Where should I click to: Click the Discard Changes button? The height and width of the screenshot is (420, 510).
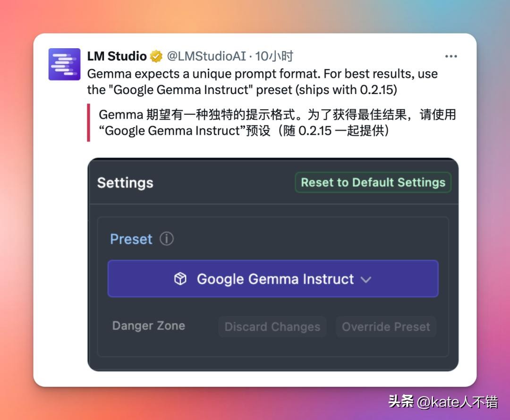point(272,326)
